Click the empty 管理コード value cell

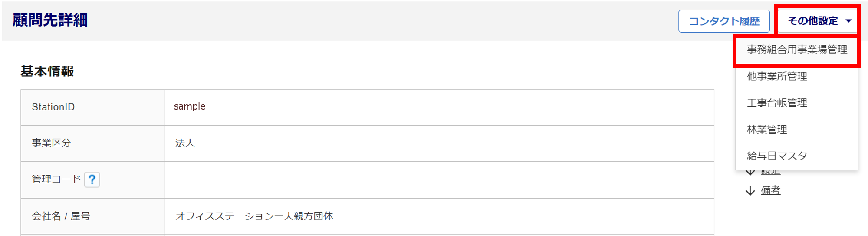(438, 180)
